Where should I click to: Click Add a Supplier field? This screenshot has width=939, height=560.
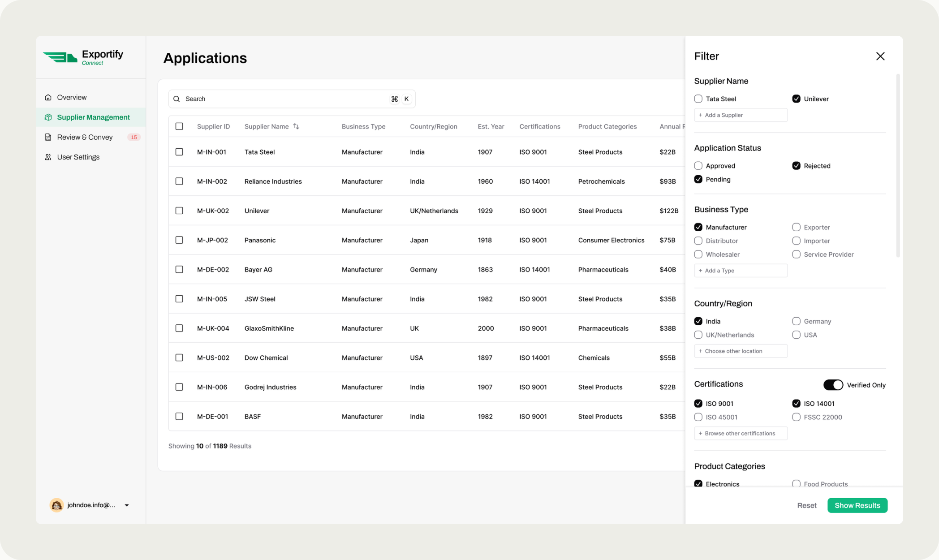[x=741, y=115]
